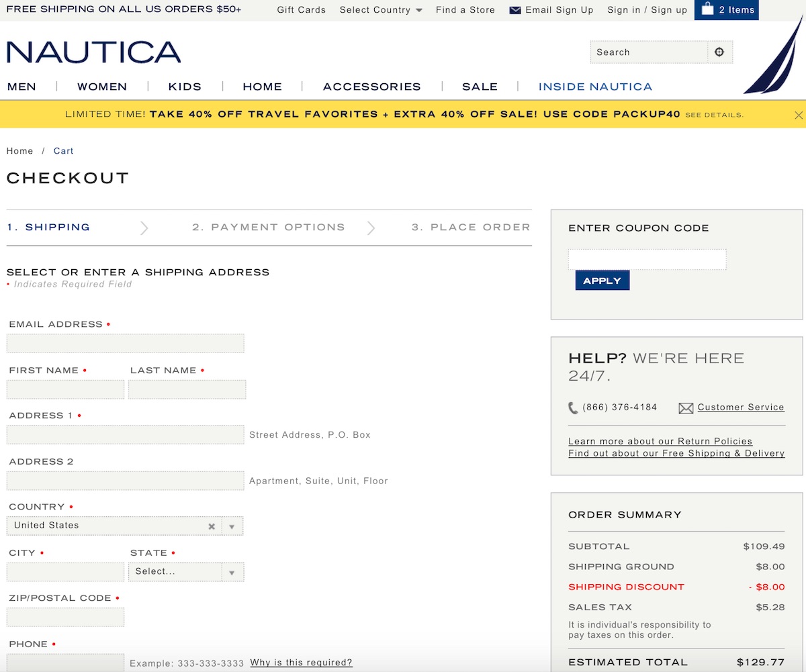The width and height of the screenshot is (806, 672).
Task: Focus the Address 1 field
Action: coord(126,435)
